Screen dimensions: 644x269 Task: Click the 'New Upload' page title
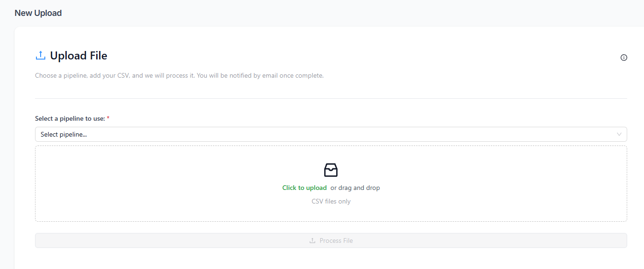point(38,13)
